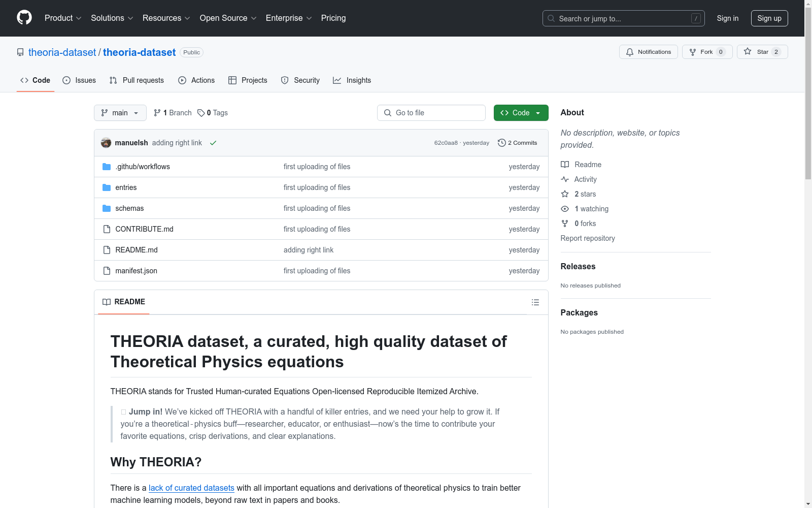
Task: Switch to the Actions tab
Action: click(196, 80)
